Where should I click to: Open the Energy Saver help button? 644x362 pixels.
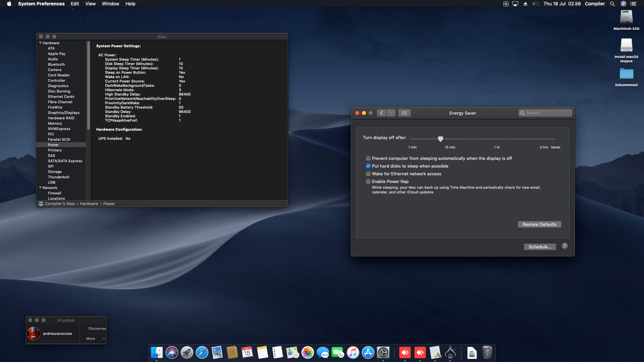pos(565,246)
